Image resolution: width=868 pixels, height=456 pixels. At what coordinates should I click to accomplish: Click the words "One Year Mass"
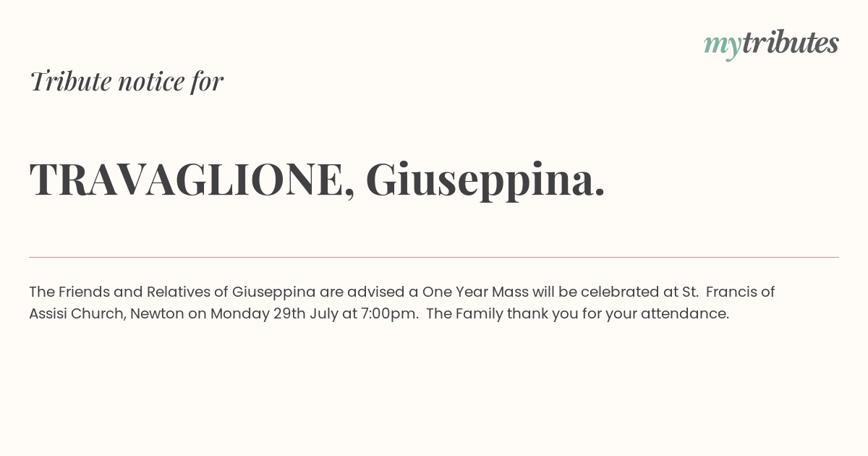[x=475, y=292]
